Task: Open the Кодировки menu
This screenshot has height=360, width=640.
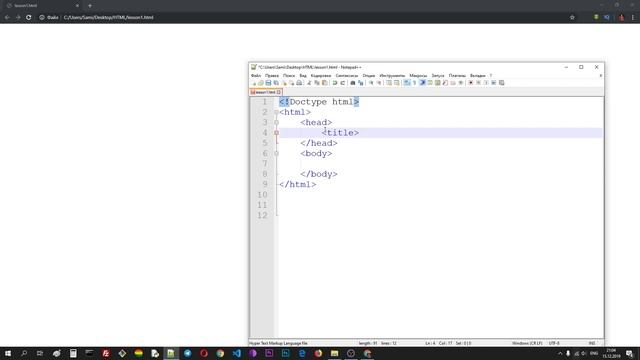Action: pos(321,76)
